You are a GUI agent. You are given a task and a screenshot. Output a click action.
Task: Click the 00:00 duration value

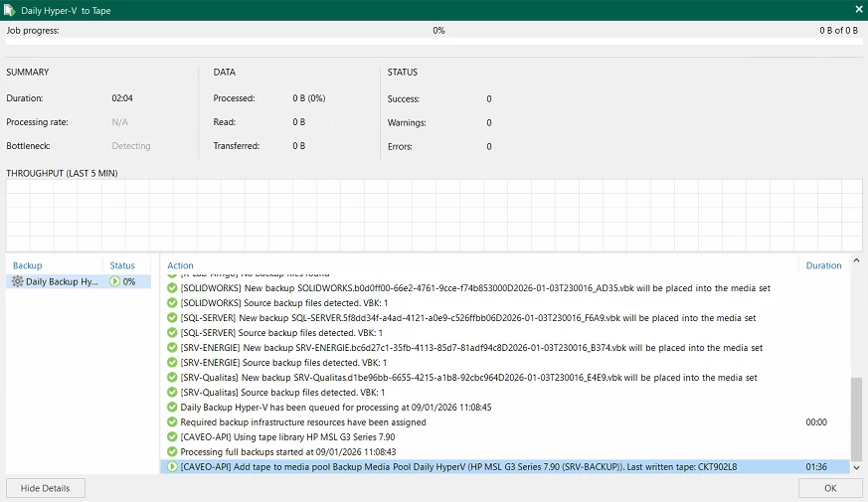816,422
